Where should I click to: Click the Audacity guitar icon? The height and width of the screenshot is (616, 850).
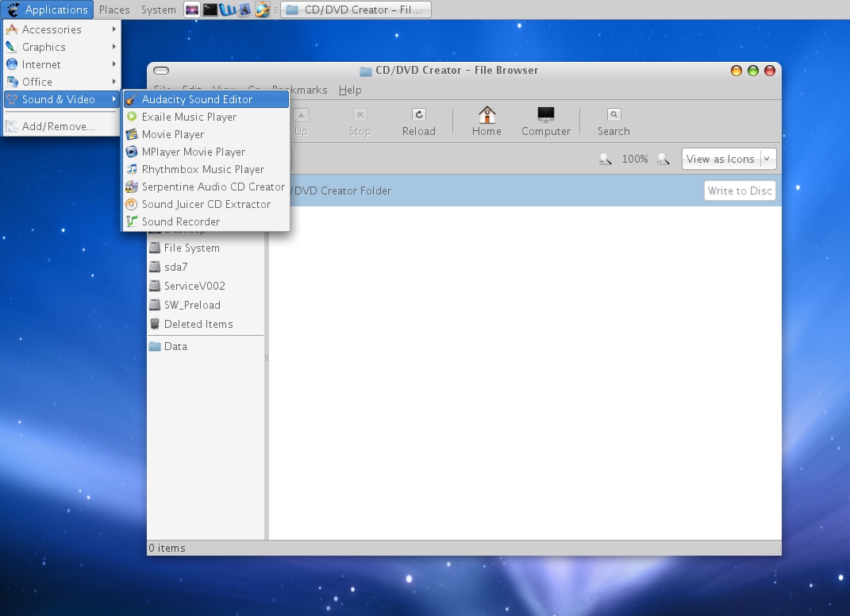132,99
